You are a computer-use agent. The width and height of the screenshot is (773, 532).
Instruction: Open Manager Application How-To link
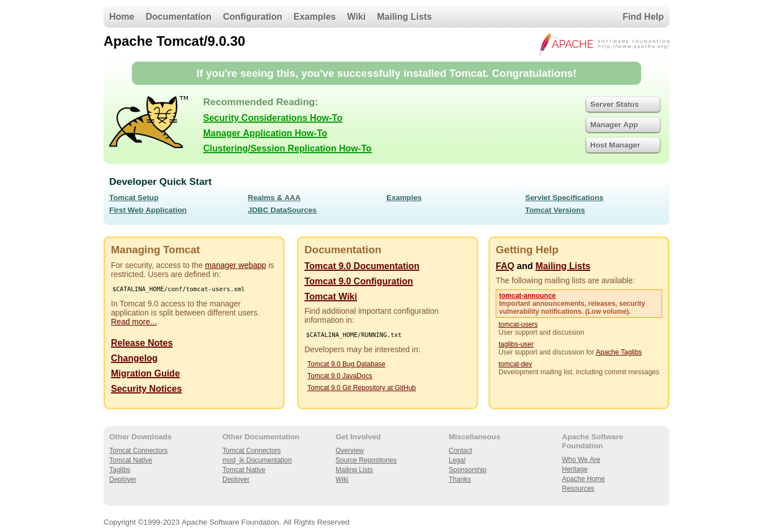(x=265, y=133)
